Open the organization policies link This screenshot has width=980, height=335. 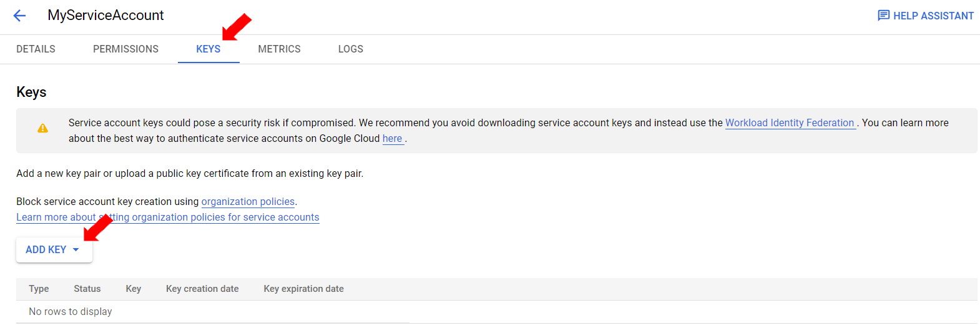tap(248, 202)
